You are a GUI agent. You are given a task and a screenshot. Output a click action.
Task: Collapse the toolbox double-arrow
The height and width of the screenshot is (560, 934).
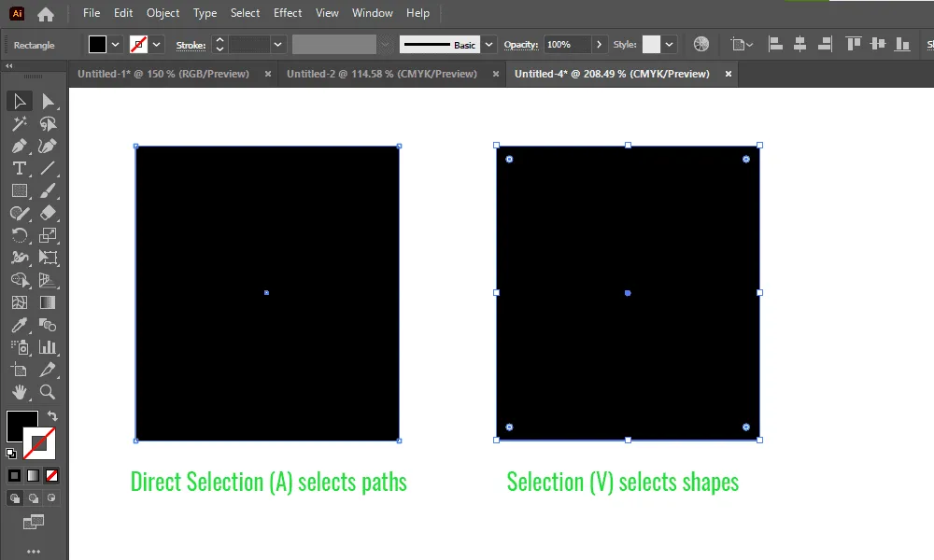tap(9, 66)
